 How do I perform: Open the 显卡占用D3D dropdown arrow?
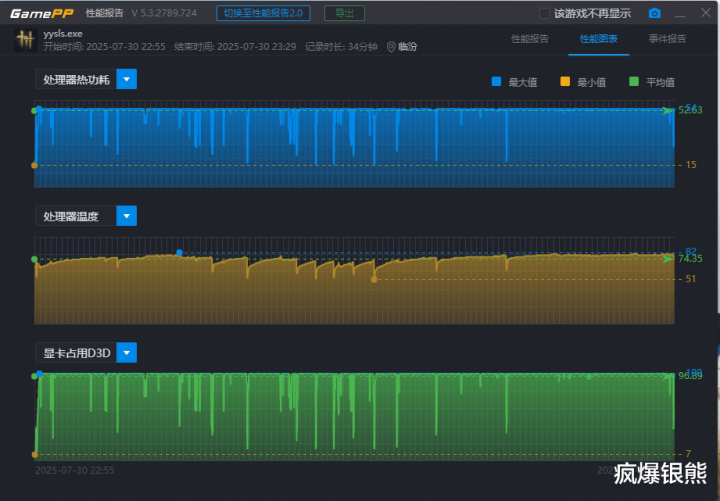pyautogui.click(x=127, y=353)
